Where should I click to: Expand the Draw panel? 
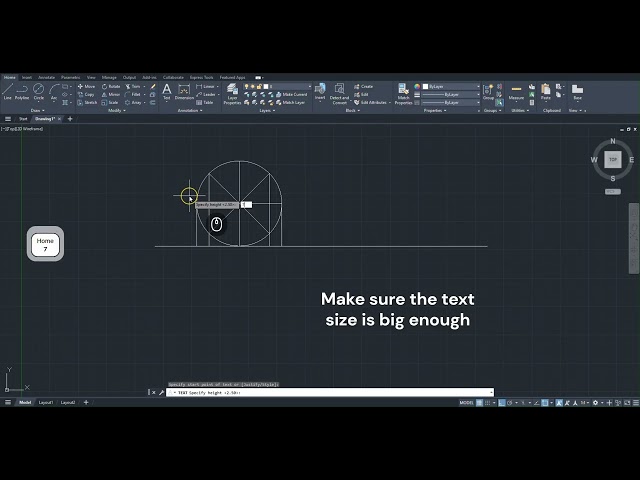click(38, 111)
